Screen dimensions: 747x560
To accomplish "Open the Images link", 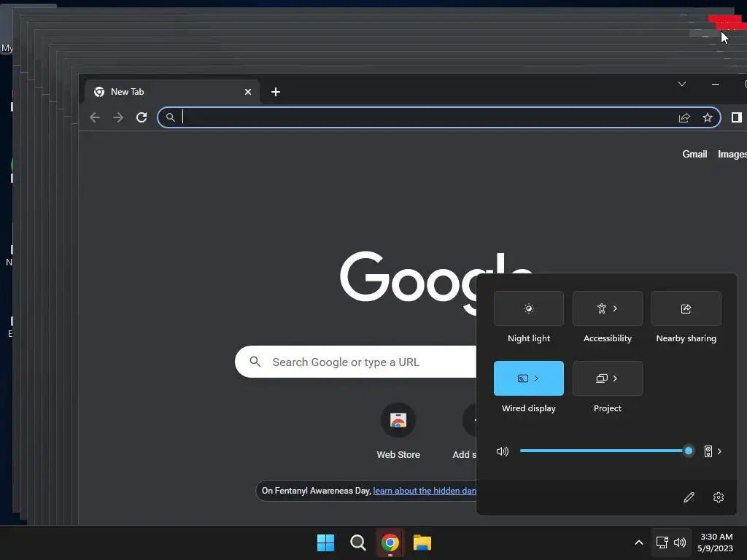I will [x=732, y=154].
